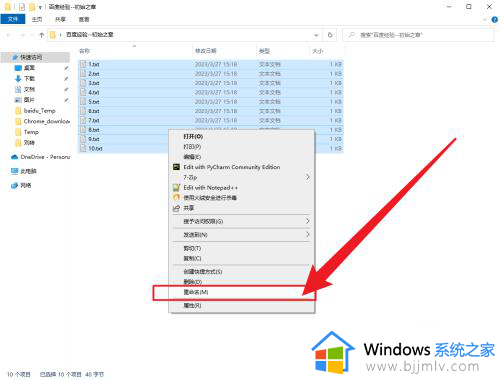Go back with the left navigation arrow

point(9,35)
